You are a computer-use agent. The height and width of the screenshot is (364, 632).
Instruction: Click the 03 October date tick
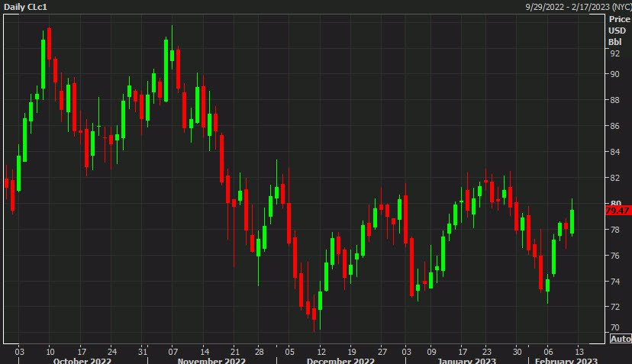(19, 352)
